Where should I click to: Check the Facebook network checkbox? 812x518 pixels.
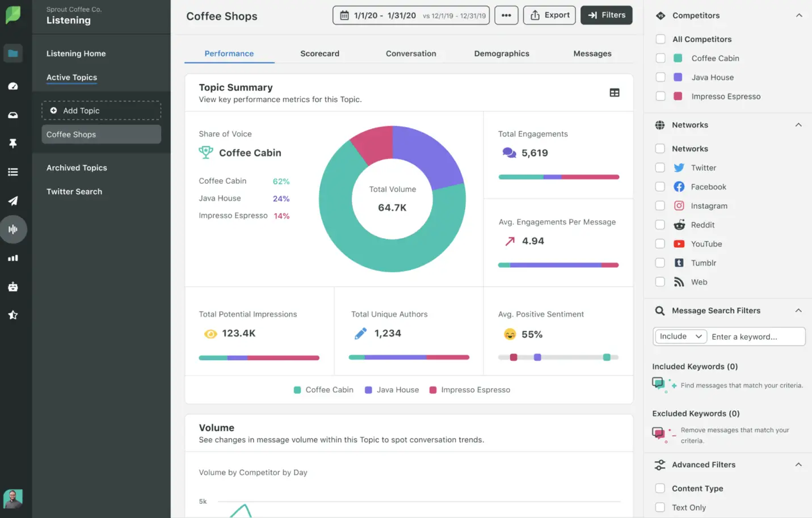pos(660,187)
